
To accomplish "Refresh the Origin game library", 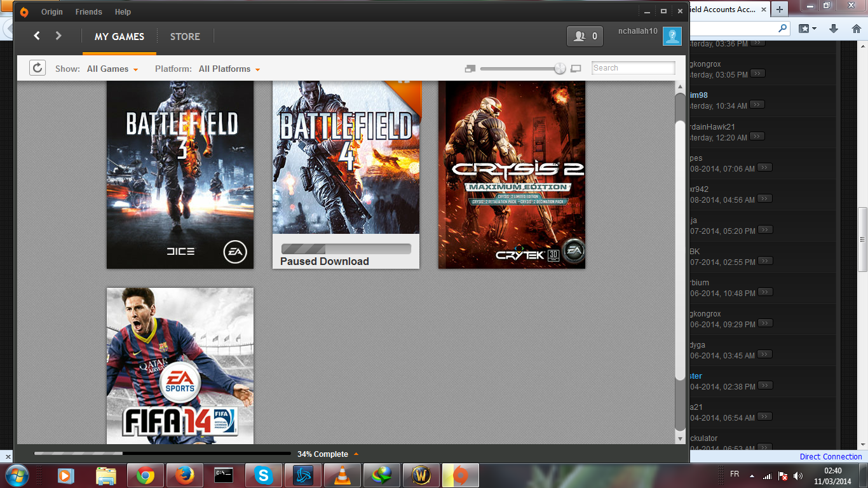I will pos(37,68).
